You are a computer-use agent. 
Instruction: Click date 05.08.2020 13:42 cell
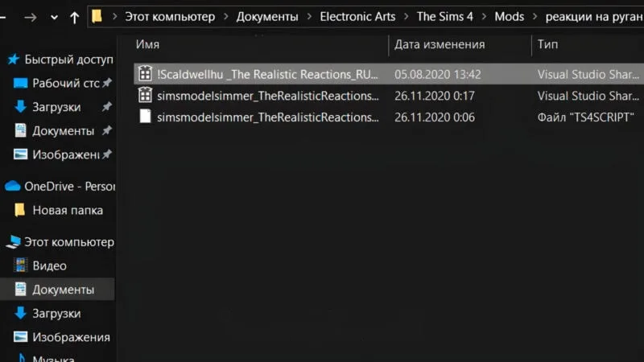(437, 74)
